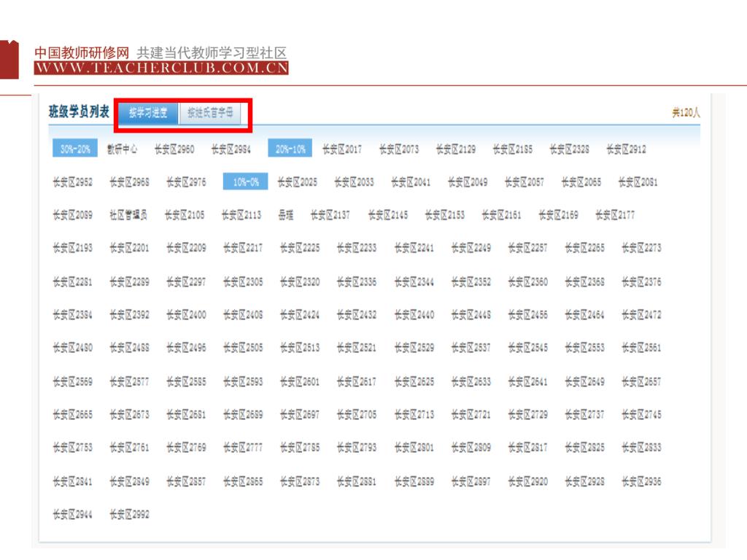Open student 长安区2601
Image resolution: width=747 pixels, height=560 pixels.
[x=300, y=381]
